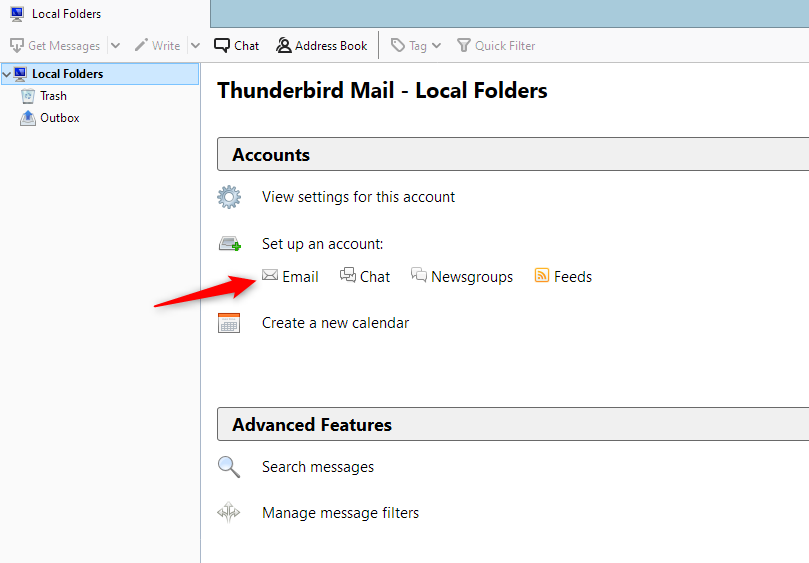
Task: Open the Get Messages dropdown arrow
Action: pos(116,45)
